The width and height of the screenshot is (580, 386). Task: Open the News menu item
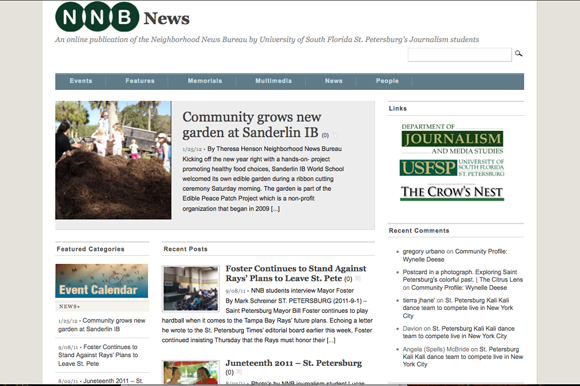(x=334, y=81)
